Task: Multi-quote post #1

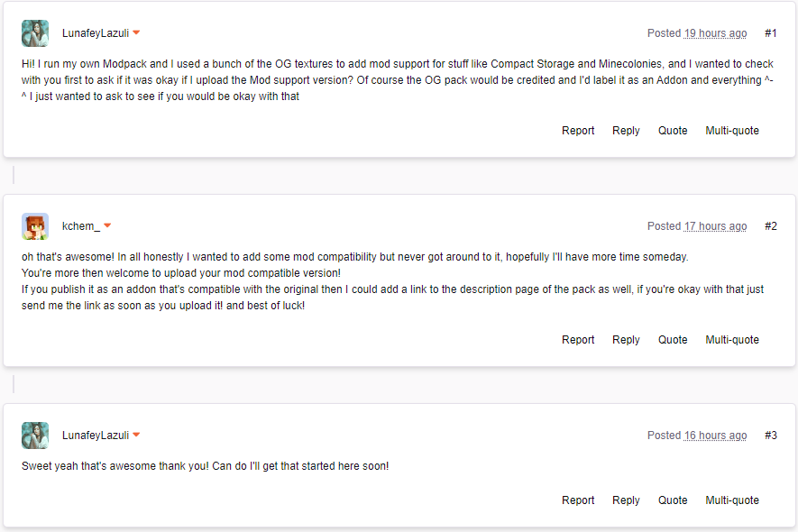Action: click(x=732, y=131)
